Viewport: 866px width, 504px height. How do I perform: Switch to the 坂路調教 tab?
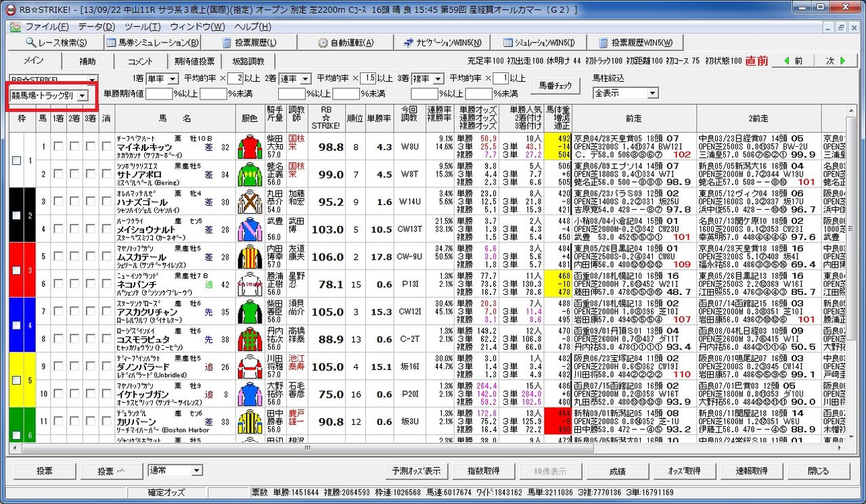248,61
